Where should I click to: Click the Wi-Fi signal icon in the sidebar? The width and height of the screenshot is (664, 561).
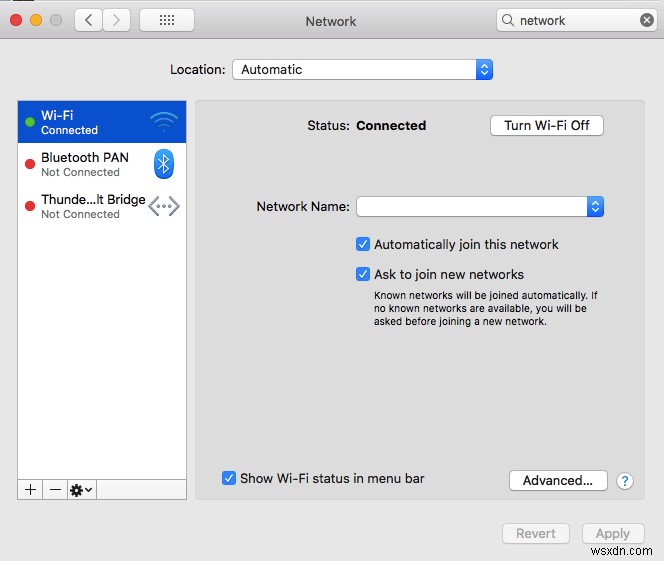pyautogui.click(x=164, y=122)
